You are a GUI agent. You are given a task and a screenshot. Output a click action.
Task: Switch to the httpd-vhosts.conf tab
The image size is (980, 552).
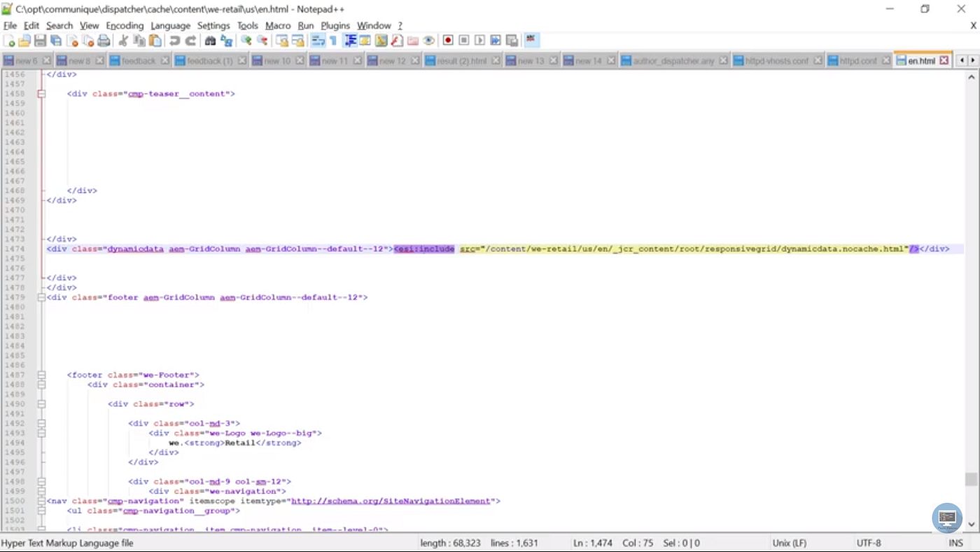(x=776, y=61)
